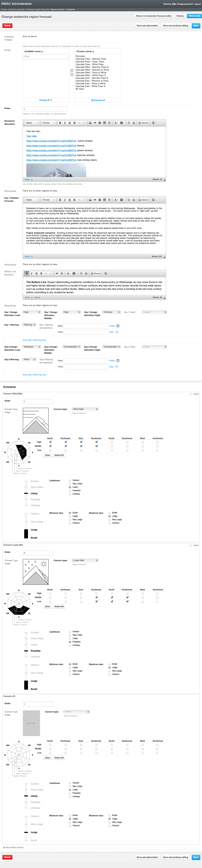The height and width of the screenshot is (868, 202).
Task: Select Unlikely likelihood for Loose Wet concern
Action: pos(70,645)
